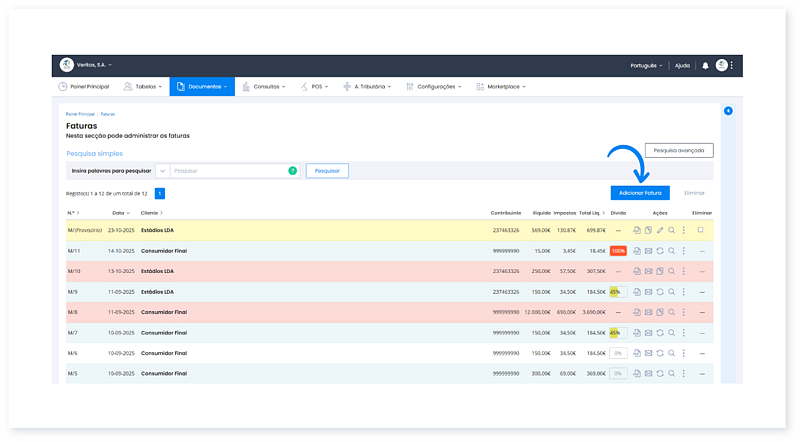800x442 pixels.
Task: Click the green help icon in search box
Action: point(292,171)
